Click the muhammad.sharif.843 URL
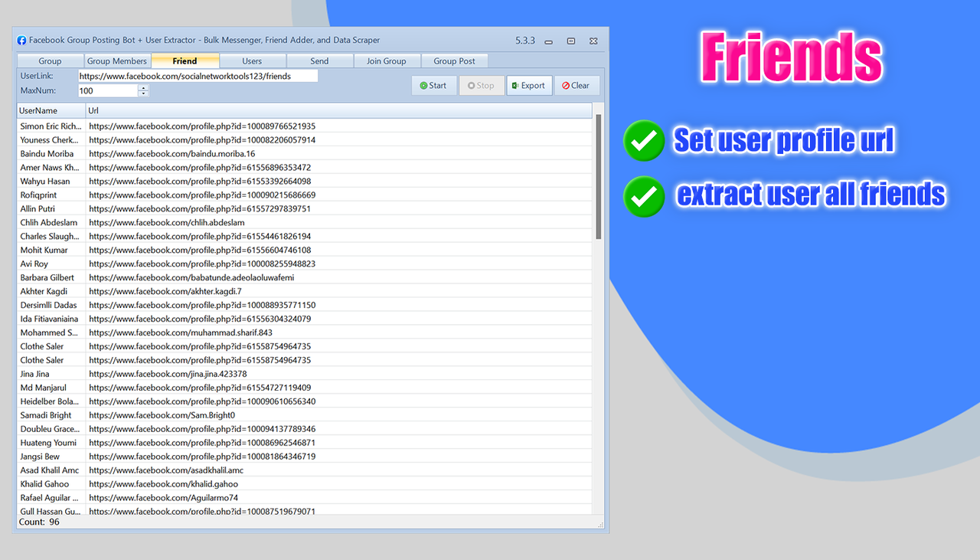 pyautogui.click(x=181, y=333)
